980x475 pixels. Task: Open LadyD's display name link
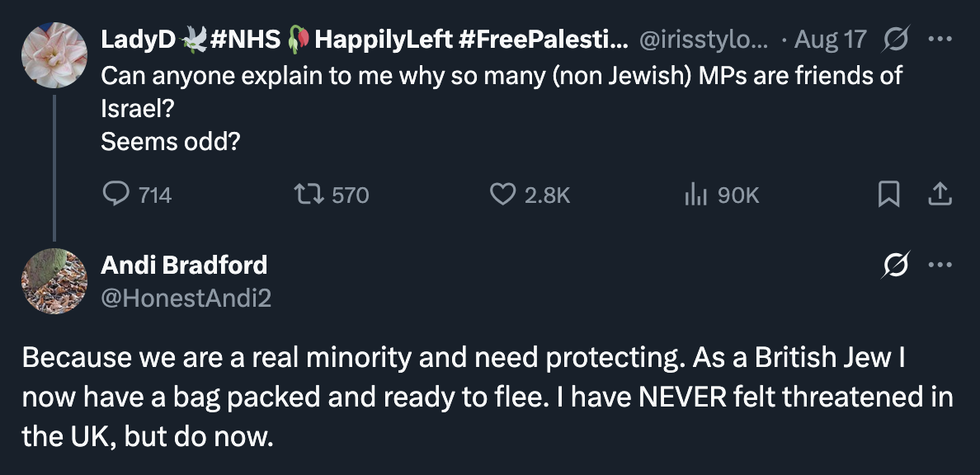363,39
